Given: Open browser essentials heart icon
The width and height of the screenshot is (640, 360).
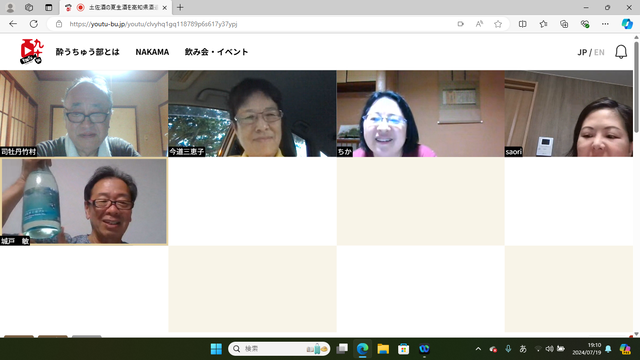Looking at the screenshot, I should tap(584, 24).
